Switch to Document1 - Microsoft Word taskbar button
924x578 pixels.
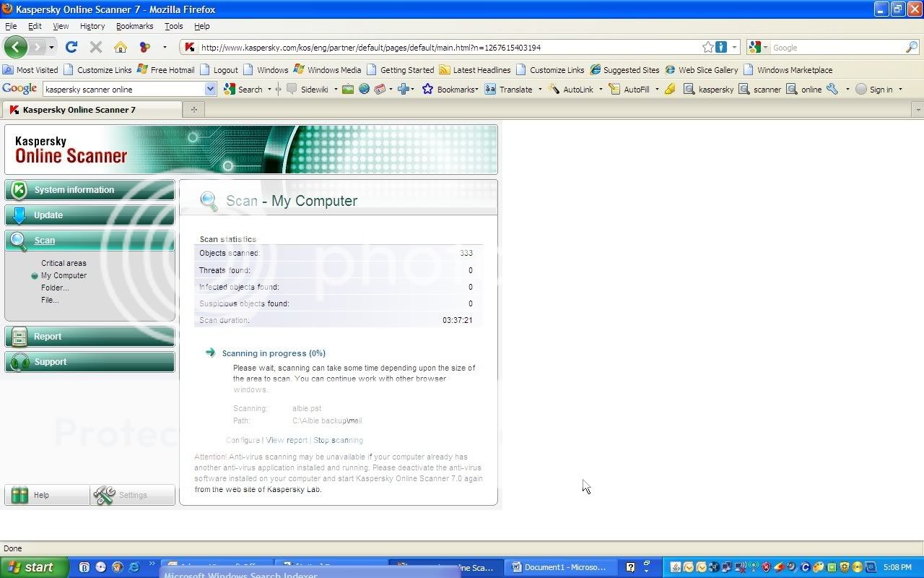tap(561, 567)
